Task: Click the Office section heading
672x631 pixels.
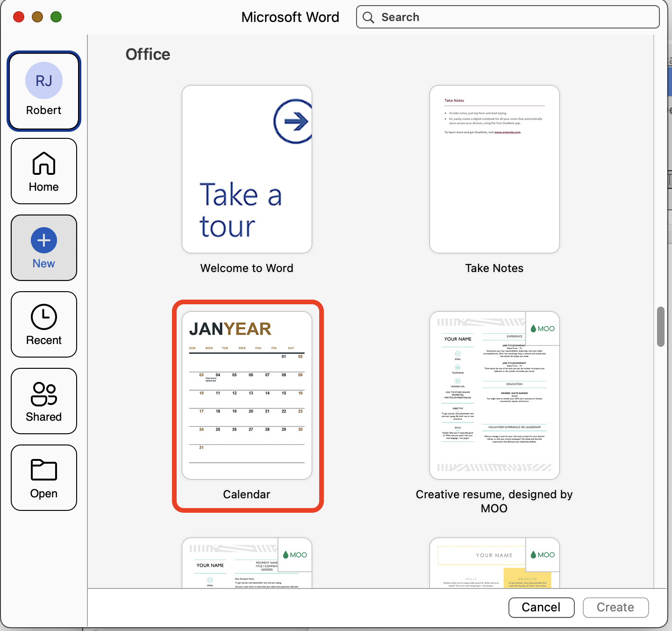Action: [148, 54]
